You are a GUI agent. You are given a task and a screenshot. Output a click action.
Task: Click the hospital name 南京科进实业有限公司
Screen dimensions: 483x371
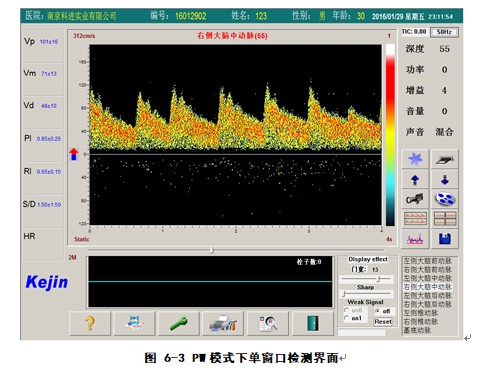click(x=82, y=16)
